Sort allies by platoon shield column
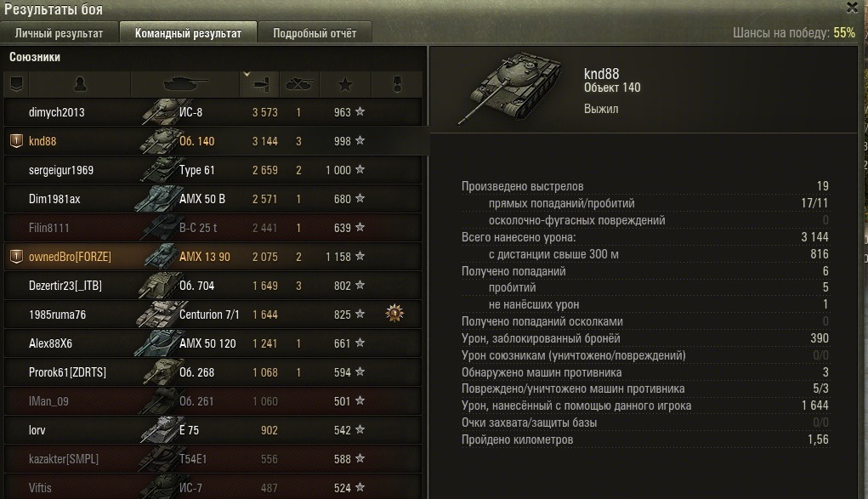 (17, 84)
